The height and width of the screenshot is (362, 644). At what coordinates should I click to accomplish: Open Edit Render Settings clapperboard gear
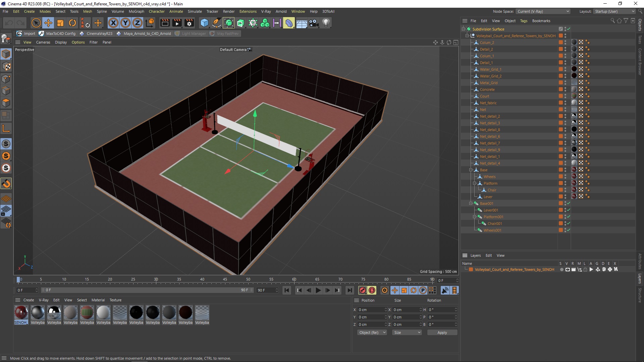(189, 23)
